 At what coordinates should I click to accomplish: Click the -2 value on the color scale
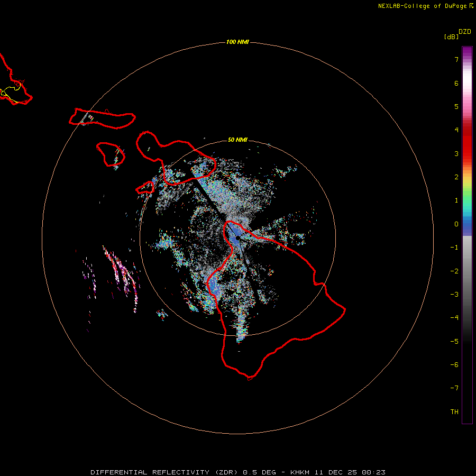coord(454,271)
